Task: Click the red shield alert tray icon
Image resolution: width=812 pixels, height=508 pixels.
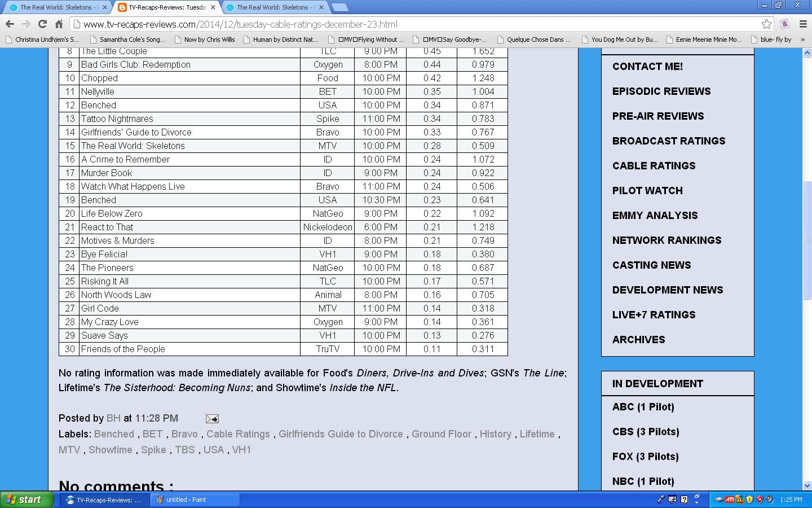Action: coord(760,500)
